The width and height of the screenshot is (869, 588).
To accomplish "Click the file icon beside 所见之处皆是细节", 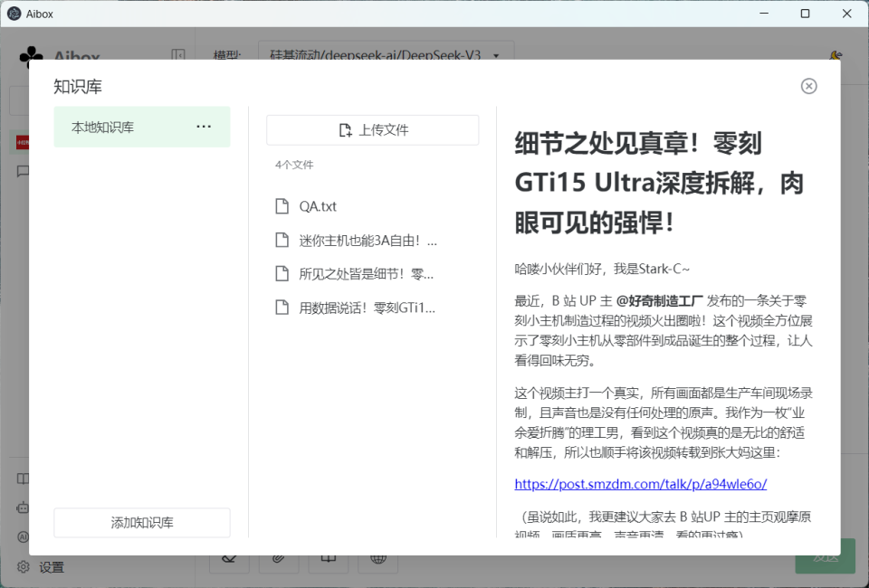I will [x=282, y=273].
